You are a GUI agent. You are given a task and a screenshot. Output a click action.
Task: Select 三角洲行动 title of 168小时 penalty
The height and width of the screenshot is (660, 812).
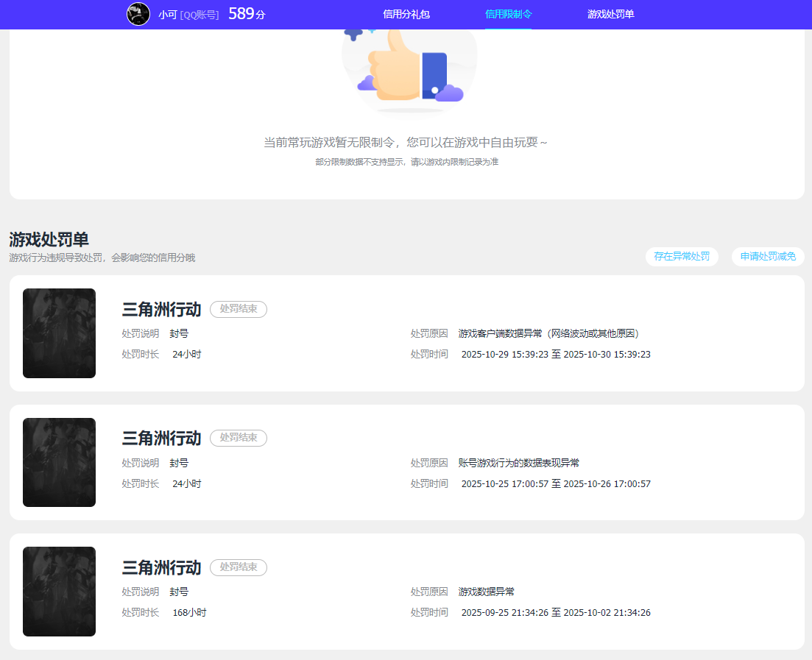(x=161, y=567)
